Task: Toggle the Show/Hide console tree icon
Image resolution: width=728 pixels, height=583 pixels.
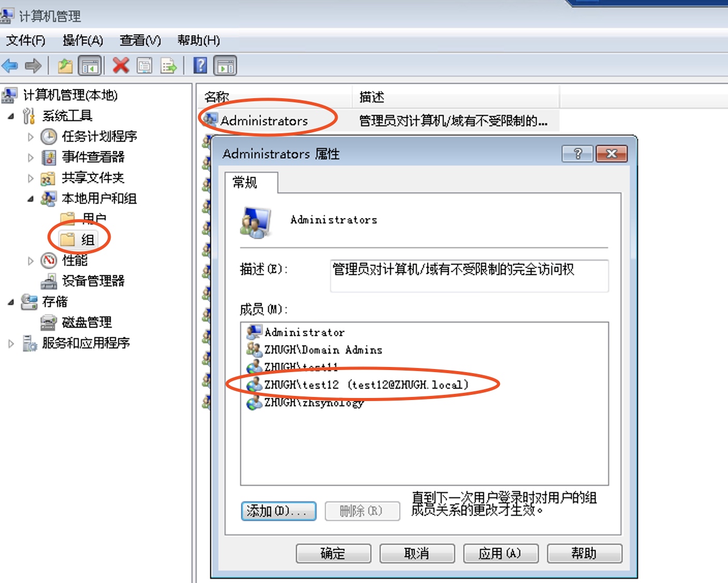Action: [89, 66]
